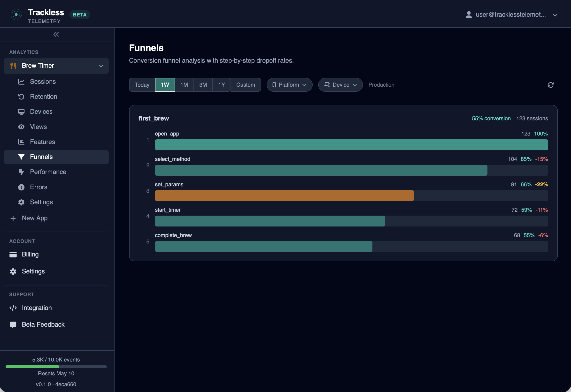Select the 1Y time range
Image resolution: width=571 pixels, height=392 pixels.
tap(222, 85)
